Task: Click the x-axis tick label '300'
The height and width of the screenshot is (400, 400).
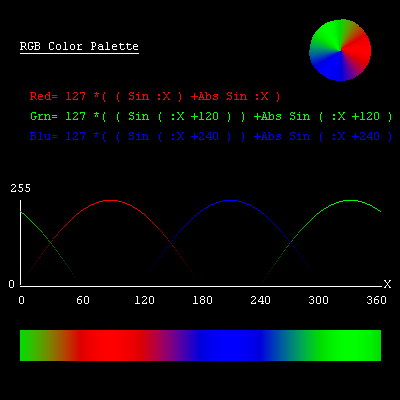Action: click(x=318, y=300)
